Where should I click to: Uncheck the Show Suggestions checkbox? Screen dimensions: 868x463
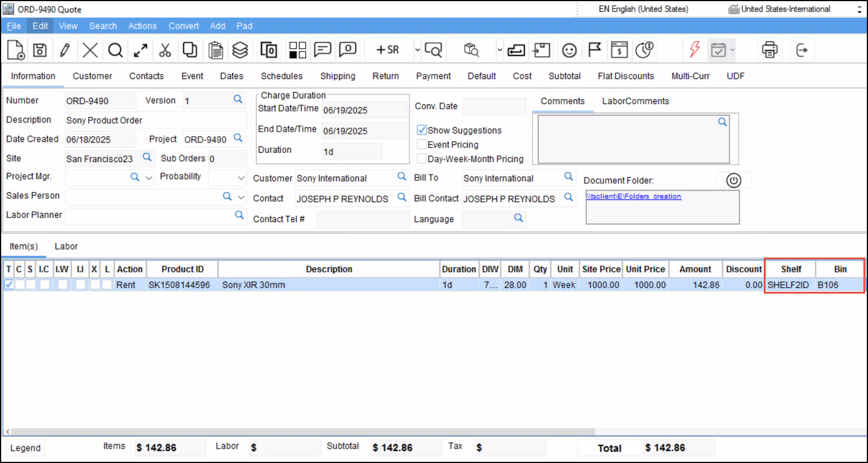click(422, 130)
